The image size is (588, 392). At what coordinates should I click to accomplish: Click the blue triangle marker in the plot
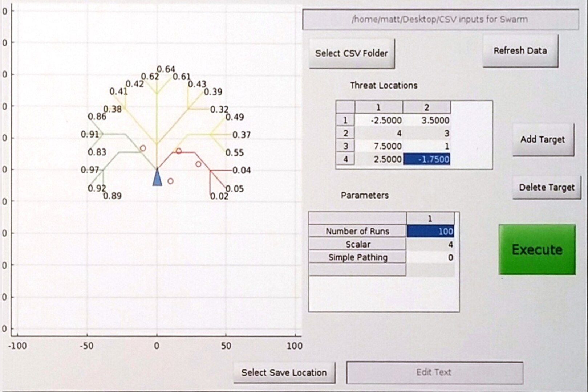point(157,179)
